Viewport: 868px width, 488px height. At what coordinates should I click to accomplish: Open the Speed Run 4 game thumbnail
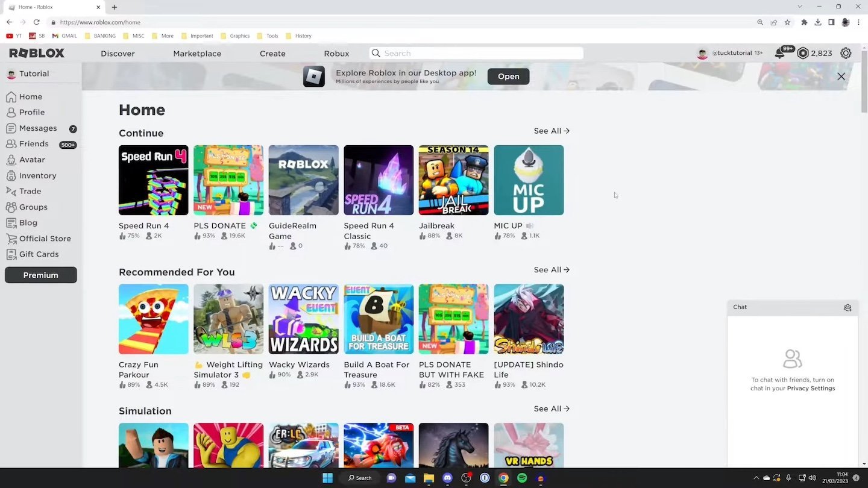(x=153, y=180)
